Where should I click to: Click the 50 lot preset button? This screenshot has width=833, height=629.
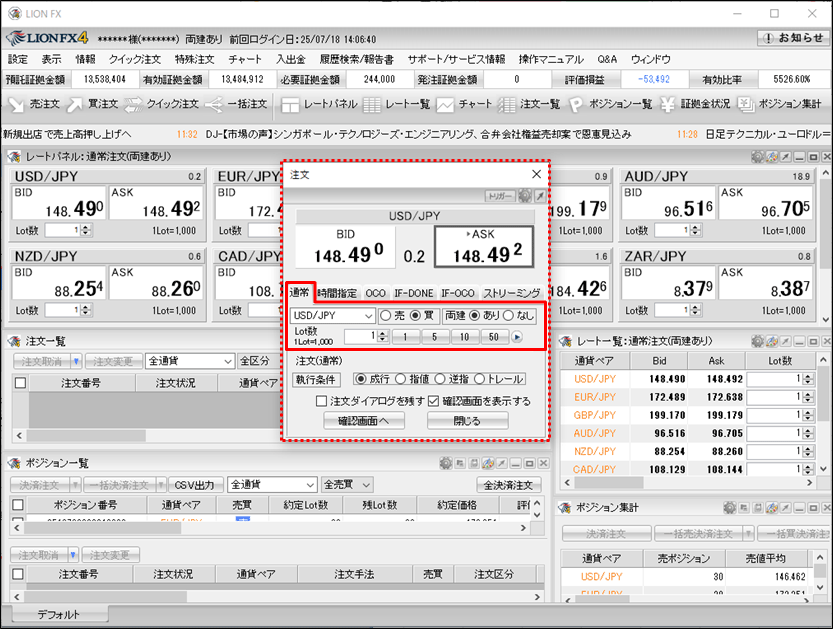[494, 337]
